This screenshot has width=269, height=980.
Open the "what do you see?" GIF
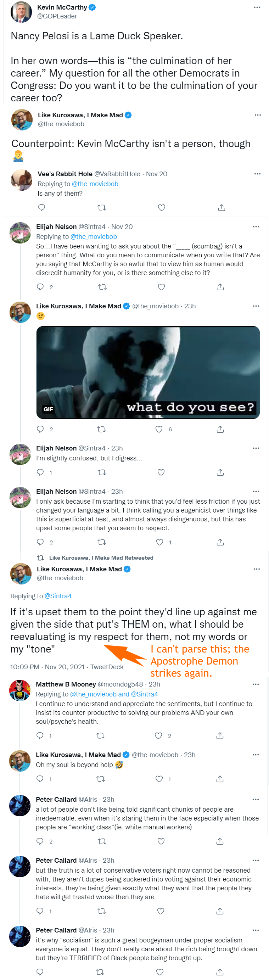(148, 372)
